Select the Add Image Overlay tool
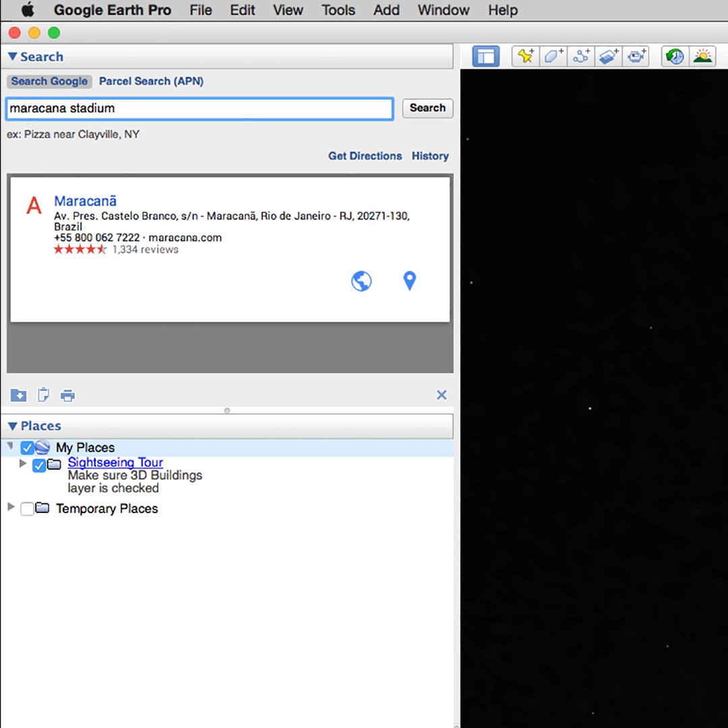This screenshot has height=728, width=728. (608, 57)
